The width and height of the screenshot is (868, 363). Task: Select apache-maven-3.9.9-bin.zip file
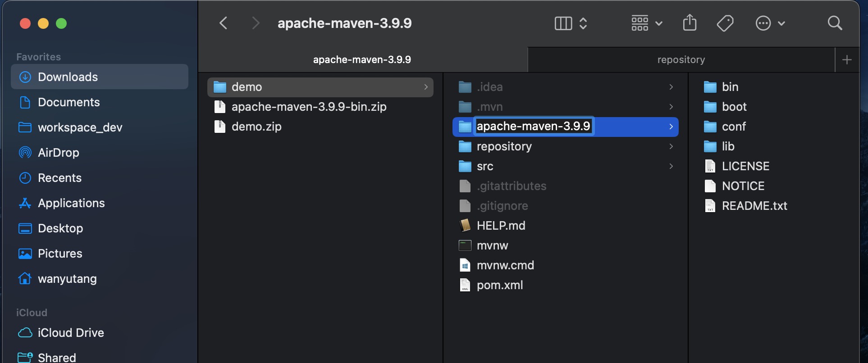coord(320,107)
